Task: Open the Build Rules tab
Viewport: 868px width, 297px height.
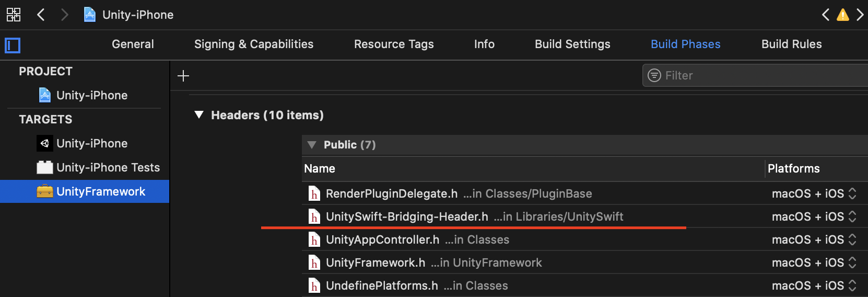Action: (x=791, y=44)
